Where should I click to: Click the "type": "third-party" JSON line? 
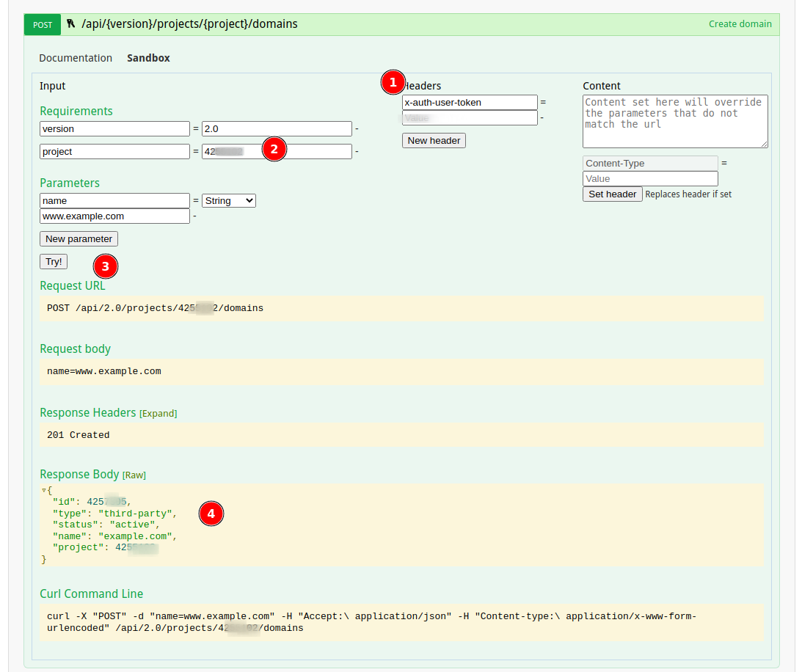114,513
